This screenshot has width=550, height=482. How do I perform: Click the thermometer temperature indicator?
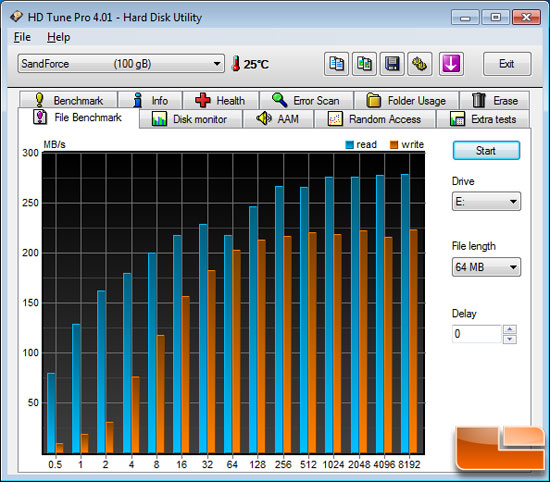pyautogui.click(x=250, y=64)
